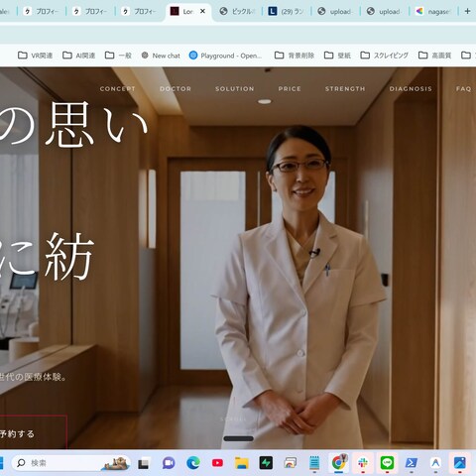Go to the DOCTOR section
This screenshot has height=476, width=476.
click(176, 88)
